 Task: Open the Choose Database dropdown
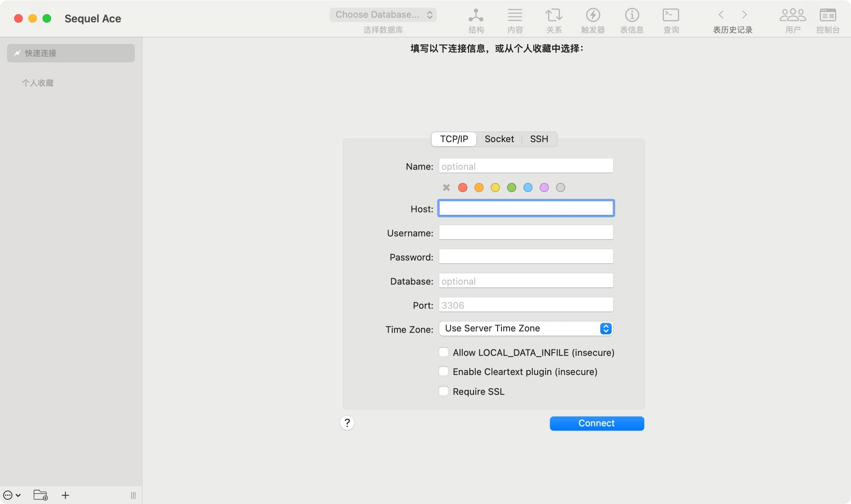[x=383, y=15]
